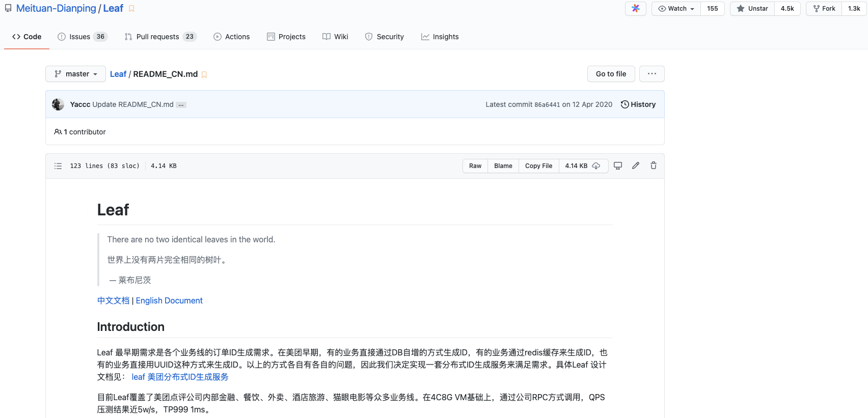Open the English Document link
The height and width of the screenshot is (418, 868).
pos(169,300)
